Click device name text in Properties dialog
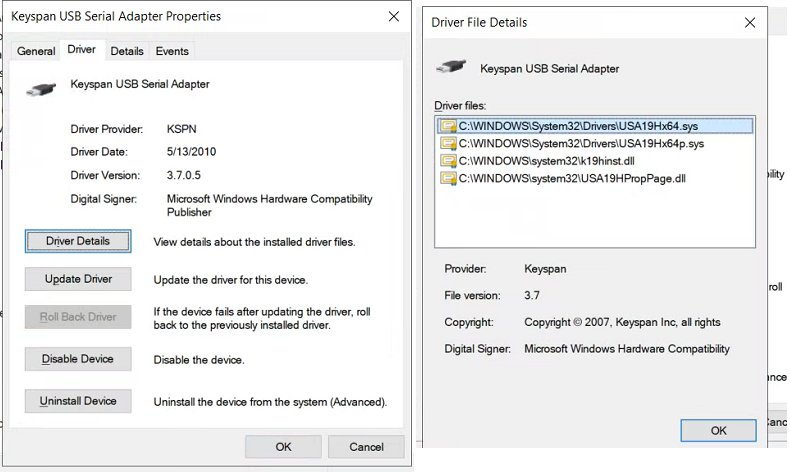This screenshot has height=472, width=790. [140, 84]
